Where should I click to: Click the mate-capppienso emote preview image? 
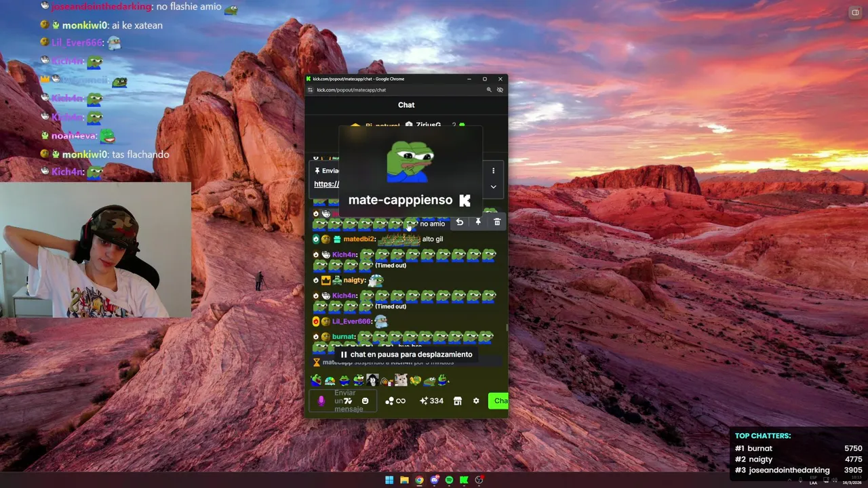coord(409,161)
